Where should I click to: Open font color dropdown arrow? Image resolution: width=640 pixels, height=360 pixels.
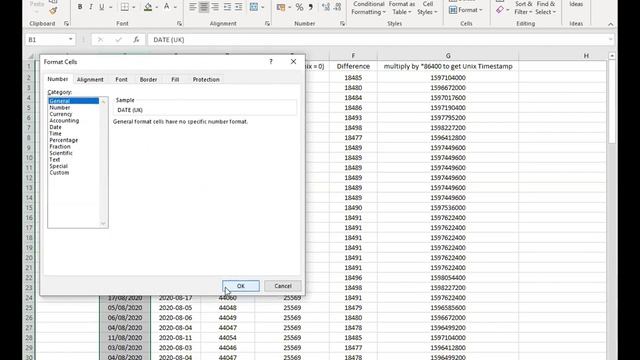pos(175,7)
